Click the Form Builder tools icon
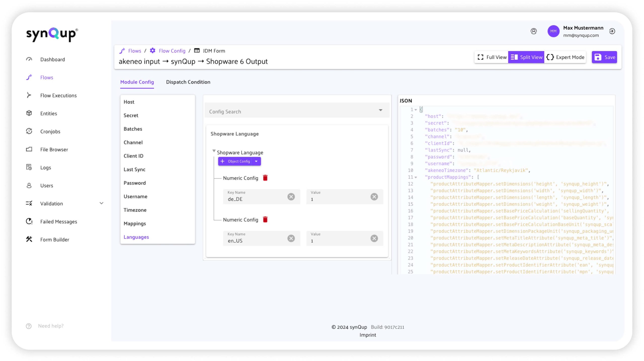644x361 pixels. pos(29,239)
